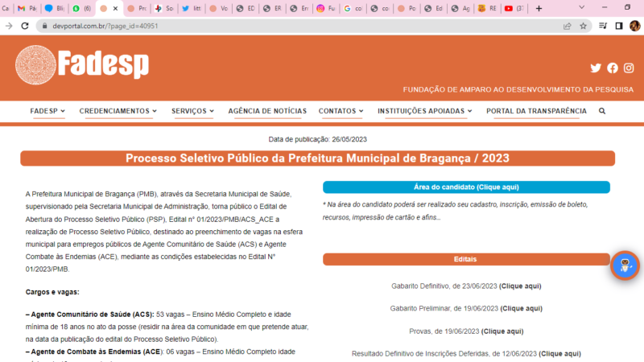Click the search magnifier in navigation bar

(x=602, y=111)
